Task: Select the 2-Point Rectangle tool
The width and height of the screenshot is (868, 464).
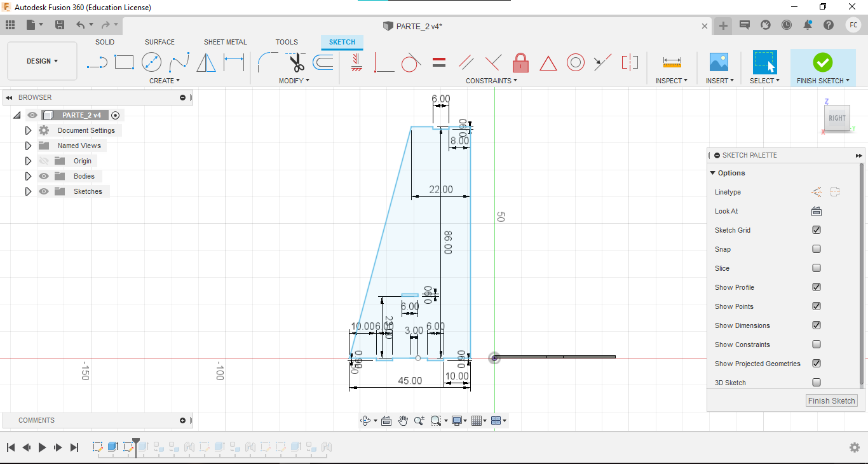Action: [124, 62]
